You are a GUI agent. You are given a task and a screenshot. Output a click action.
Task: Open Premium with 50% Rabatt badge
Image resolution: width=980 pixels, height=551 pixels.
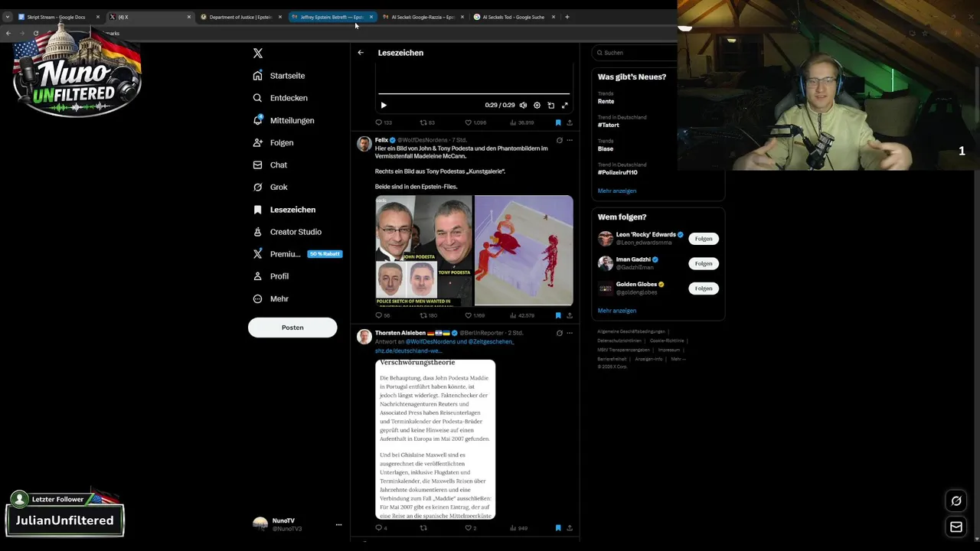297,254
